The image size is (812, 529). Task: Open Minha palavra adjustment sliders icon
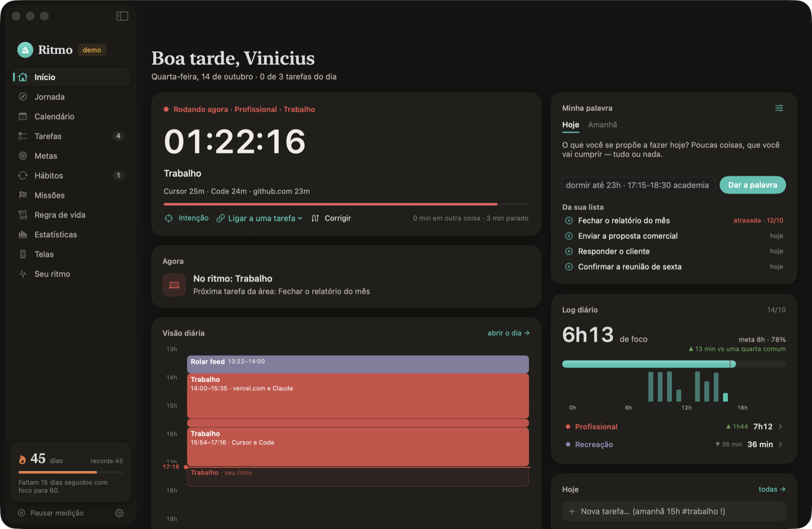779,108
